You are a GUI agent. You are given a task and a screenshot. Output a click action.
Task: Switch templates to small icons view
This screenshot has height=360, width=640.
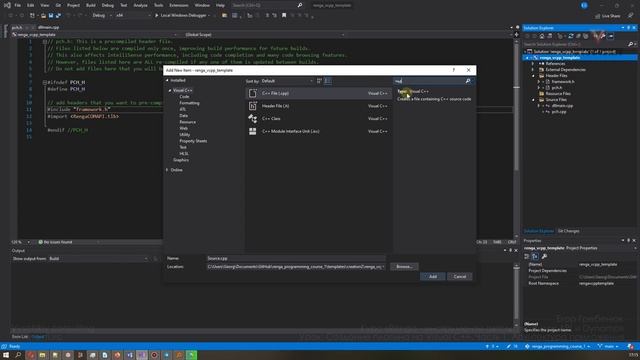[319, 81]
